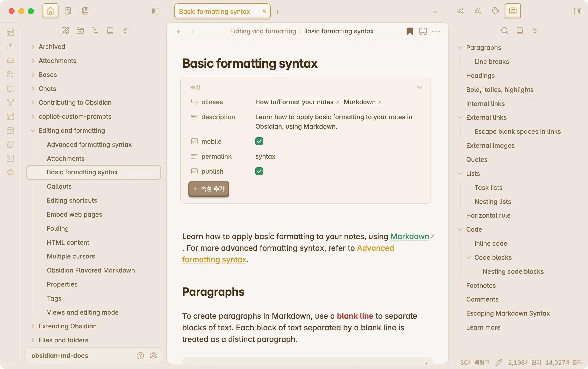Image resolution: width=588 pixels, height=369 pixels.
Task: Select the Basic formatting syntax tab
Action: pos(215,11)
